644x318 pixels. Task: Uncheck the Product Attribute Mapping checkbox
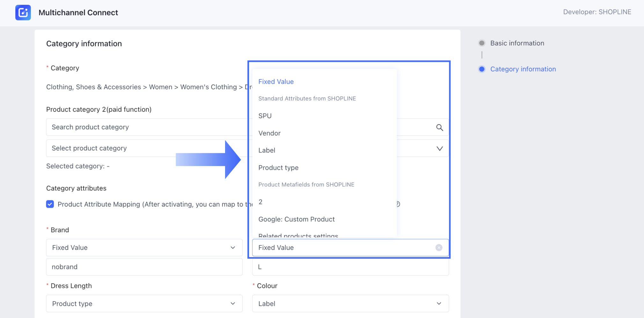click(50, 204)
